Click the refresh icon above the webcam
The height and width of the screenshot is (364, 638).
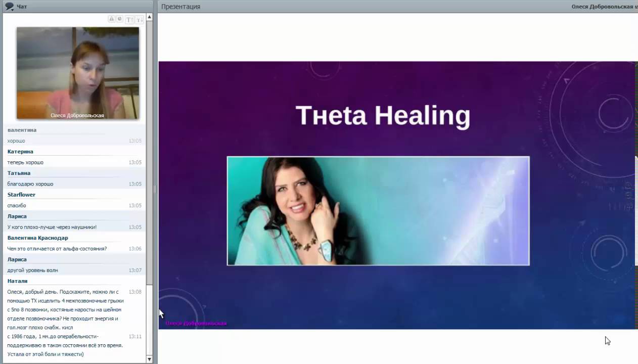120,19
